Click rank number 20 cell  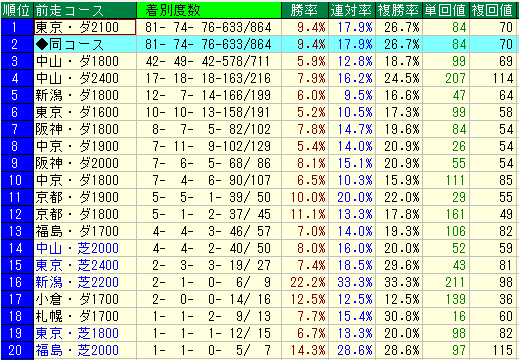point(17,350)
